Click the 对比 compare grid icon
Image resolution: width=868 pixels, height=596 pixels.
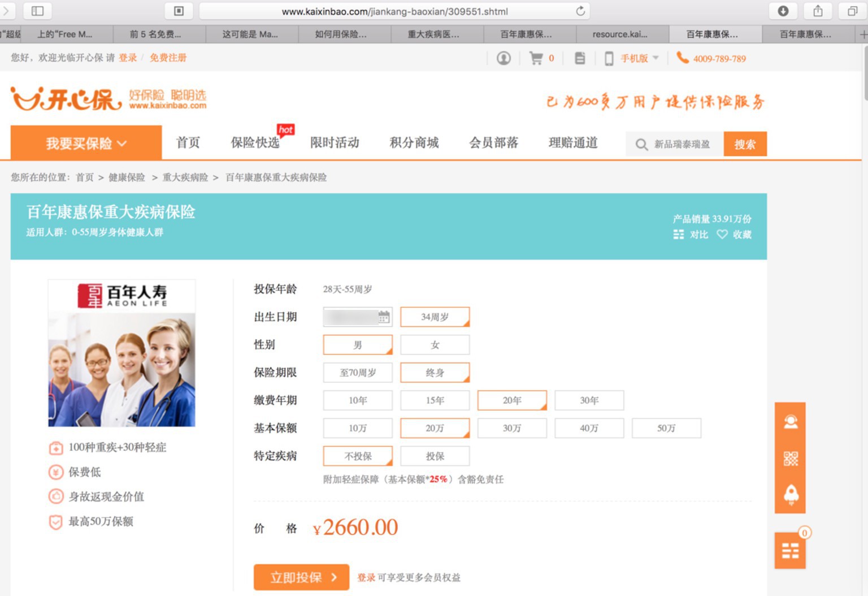(679, 234)
